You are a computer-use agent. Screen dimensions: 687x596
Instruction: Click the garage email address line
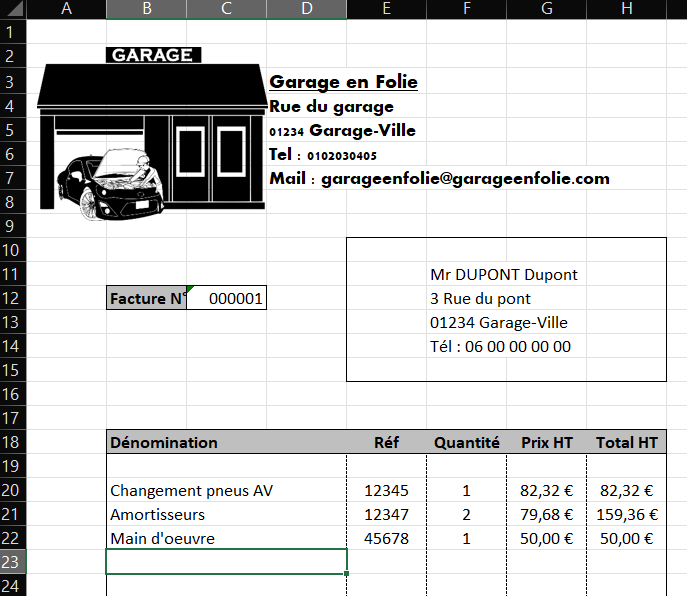coord(440,179)
